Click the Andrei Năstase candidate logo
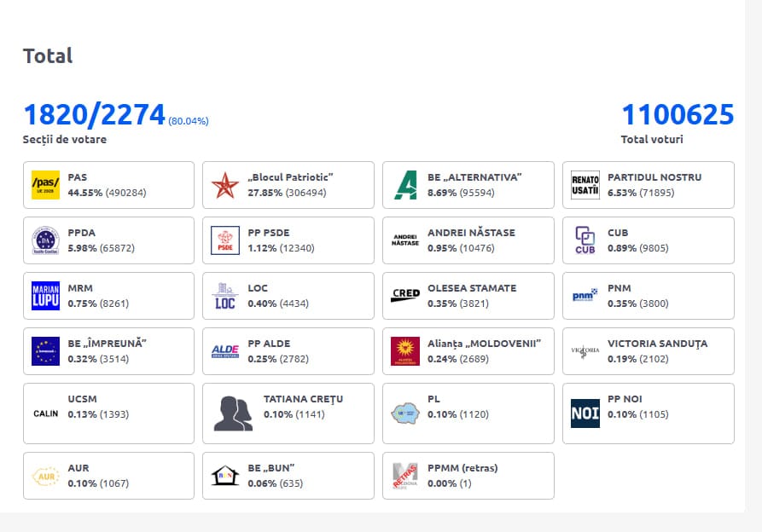Image resolution: width=762 pixels, height=532 pixels. (405, 240)
